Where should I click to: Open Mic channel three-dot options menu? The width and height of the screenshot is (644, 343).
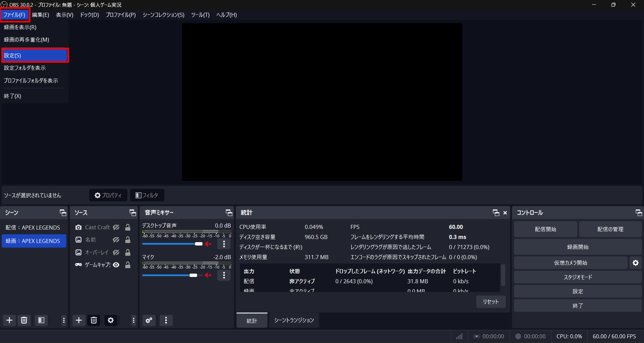coord(224,275)
